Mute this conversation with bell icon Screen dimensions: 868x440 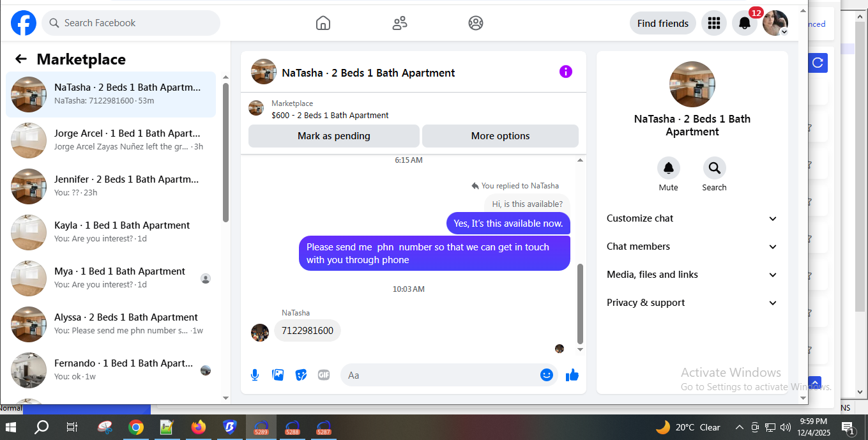669,168
